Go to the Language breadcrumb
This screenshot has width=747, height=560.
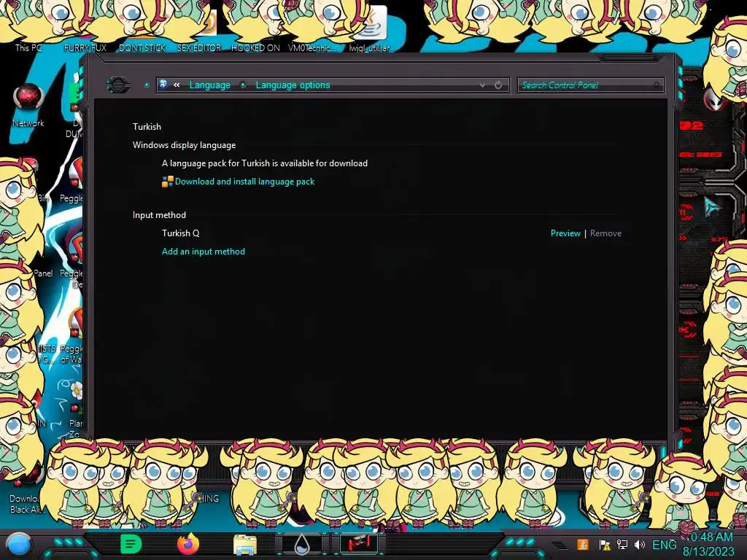click(209, 85)
